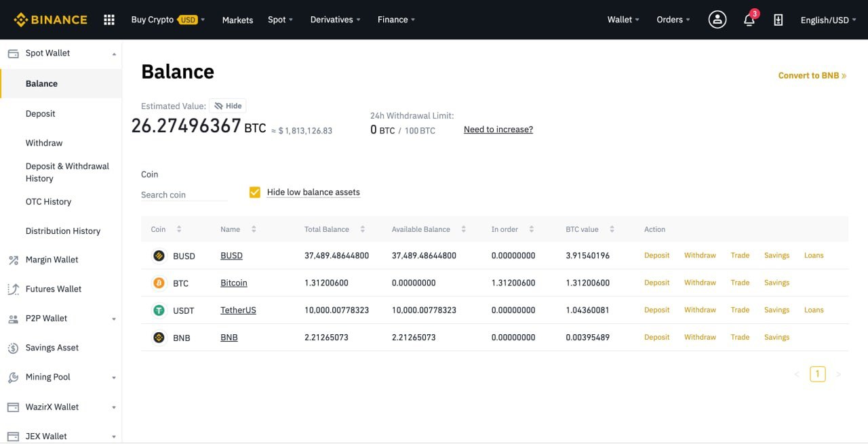Click the Convert to BNB link
The width and height of the screenshot is (868, 444).
(812, 75)
